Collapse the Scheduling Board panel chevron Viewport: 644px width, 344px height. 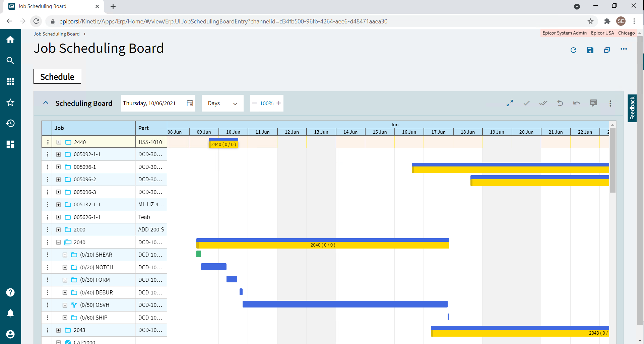(x=46, y=103)
